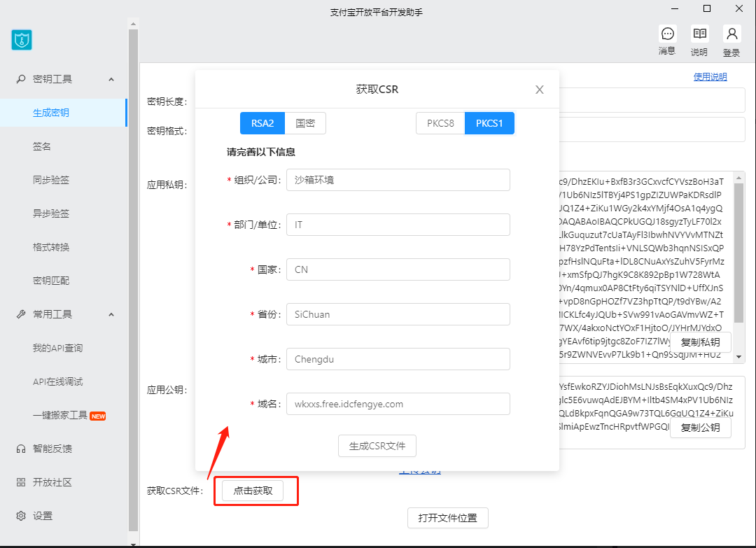Close the 获取CSR dialog
Image resolution: width=756 pixels, height=548 pixels.
point(540,90)
